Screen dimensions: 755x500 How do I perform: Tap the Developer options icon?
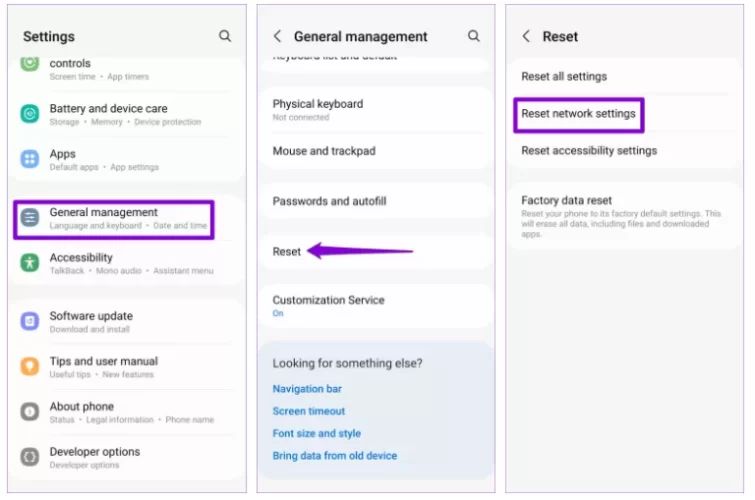click(x=30, y=457)
